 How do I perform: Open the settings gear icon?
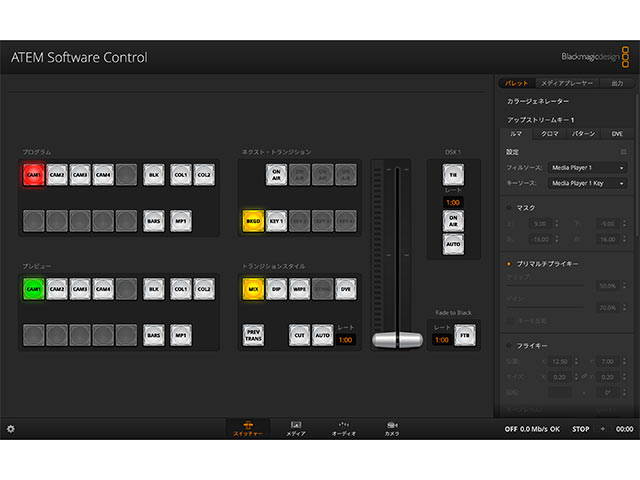click(x=11, y=429)
